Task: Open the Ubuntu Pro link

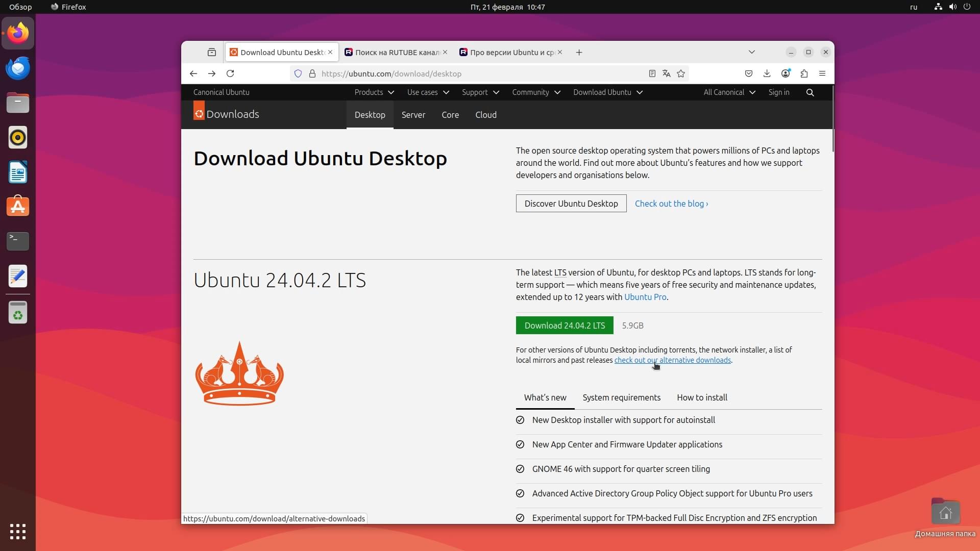Action: (645, 297)
